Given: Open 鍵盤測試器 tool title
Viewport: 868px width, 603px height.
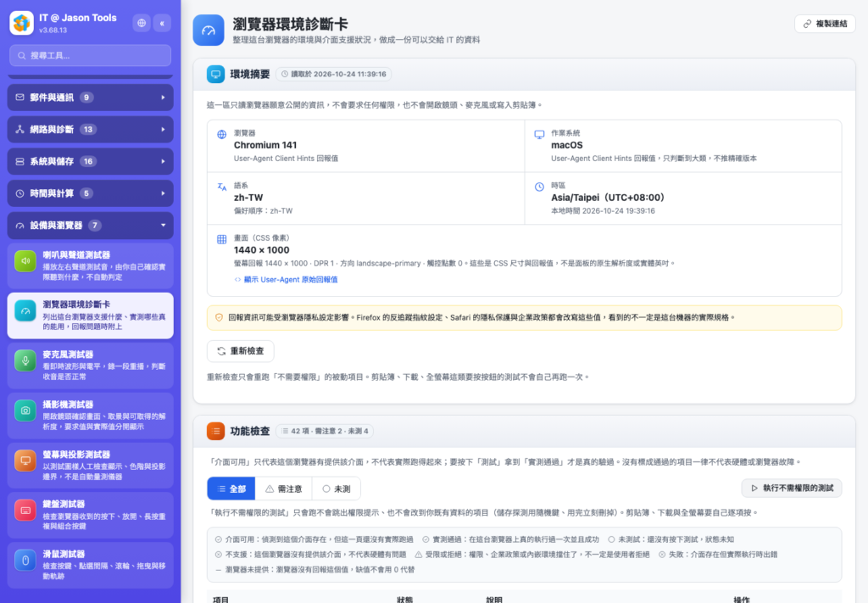Looking at the screenshot, I should point(64,505).
